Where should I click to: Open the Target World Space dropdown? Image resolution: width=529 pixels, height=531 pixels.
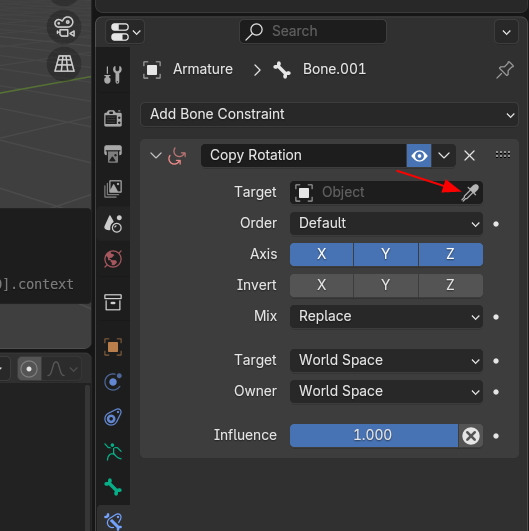point(386,361)
